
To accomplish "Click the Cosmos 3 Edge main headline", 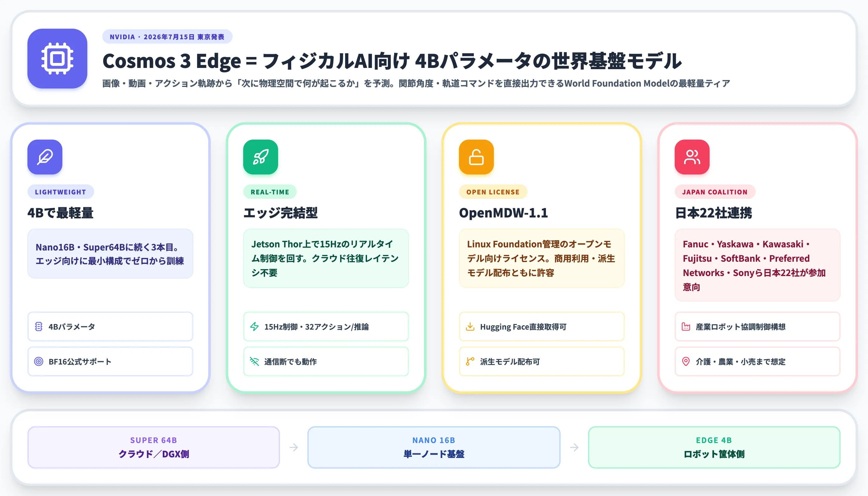I will pos(392,61).
